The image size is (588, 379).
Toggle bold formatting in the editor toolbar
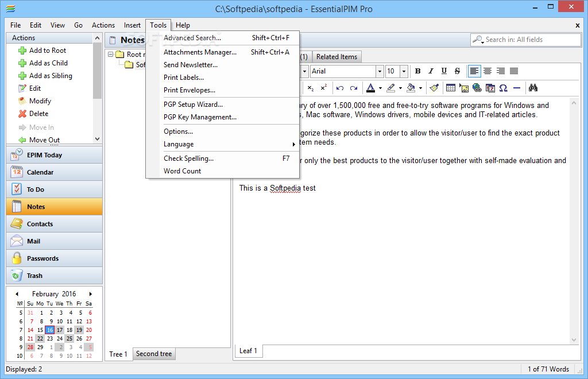pyautogui.click(x=418, y=71)
